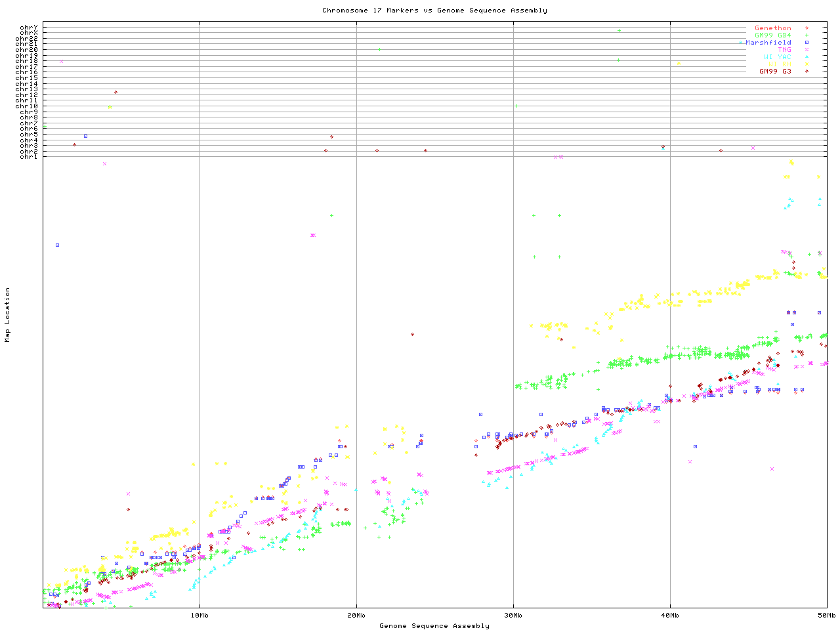
Task: Click the Genome Sequence Assembly x-axis title
Action: point(434,626)
